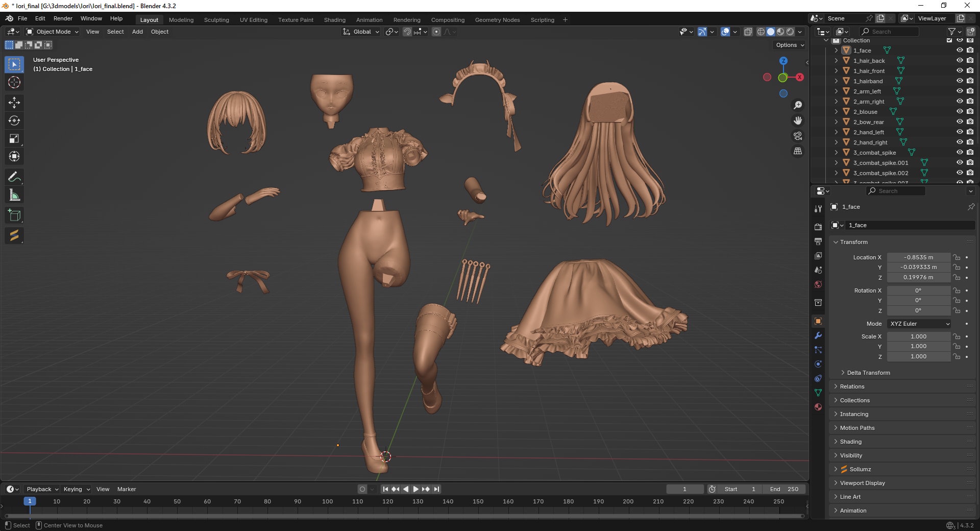
Task: Activate the Scale tool
Action: (x=14, y=139)
